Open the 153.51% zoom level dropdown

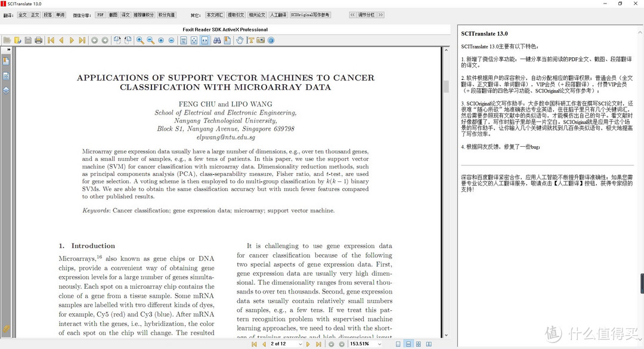point(379,344)
